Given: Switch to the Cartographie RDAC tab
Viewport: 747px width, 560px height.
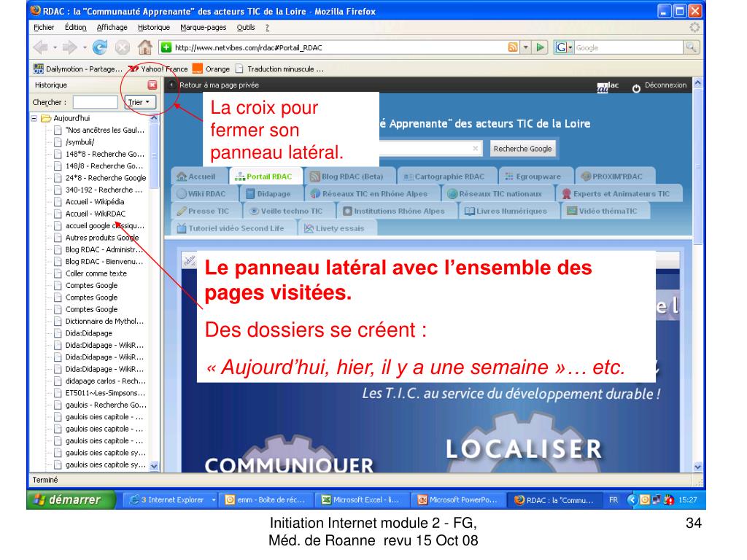Looking at the screenshot, I should (446, 176).
